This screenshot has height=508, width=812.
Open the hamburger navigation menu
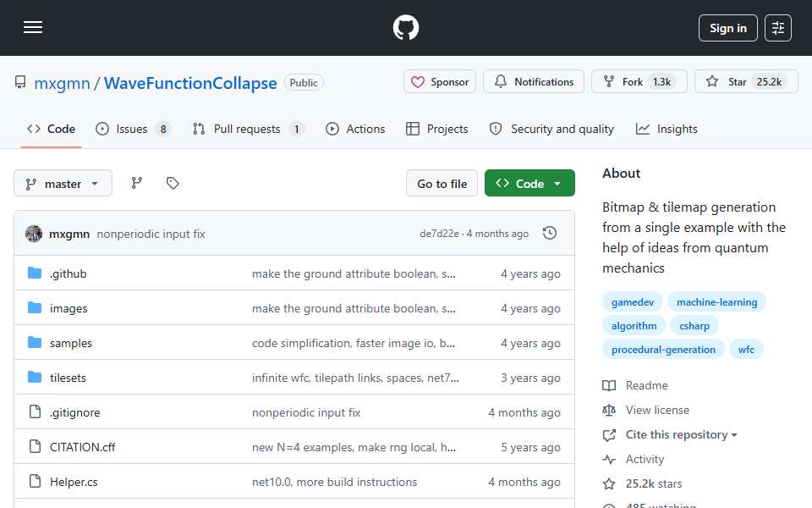point(33,27)
